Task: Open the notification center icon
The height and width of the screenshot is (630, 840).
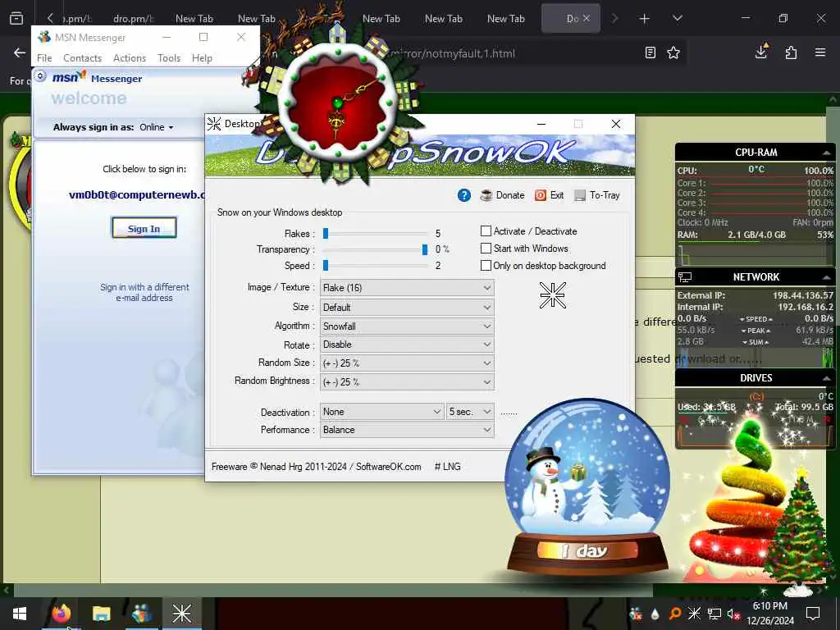Action: point(813,614)
